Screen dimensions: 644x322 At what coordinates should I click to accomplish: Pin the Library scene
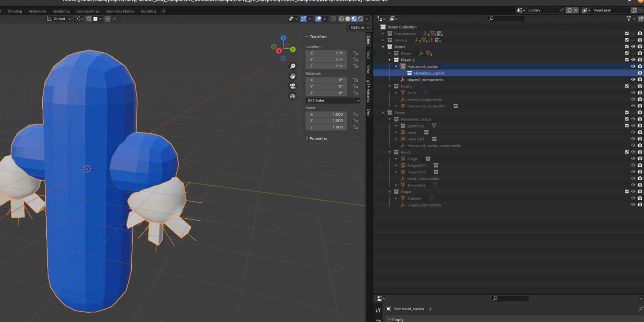tap(562, 10)
